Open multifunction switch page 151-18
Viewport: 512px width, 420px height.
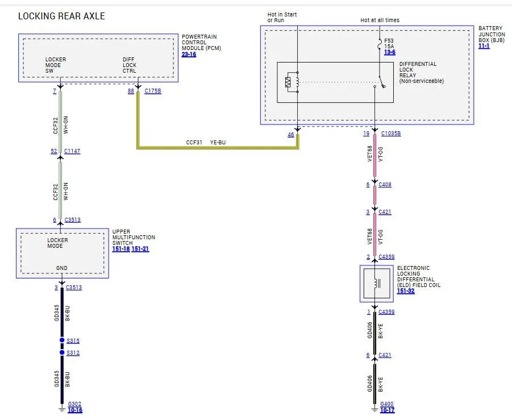point(121,249)
